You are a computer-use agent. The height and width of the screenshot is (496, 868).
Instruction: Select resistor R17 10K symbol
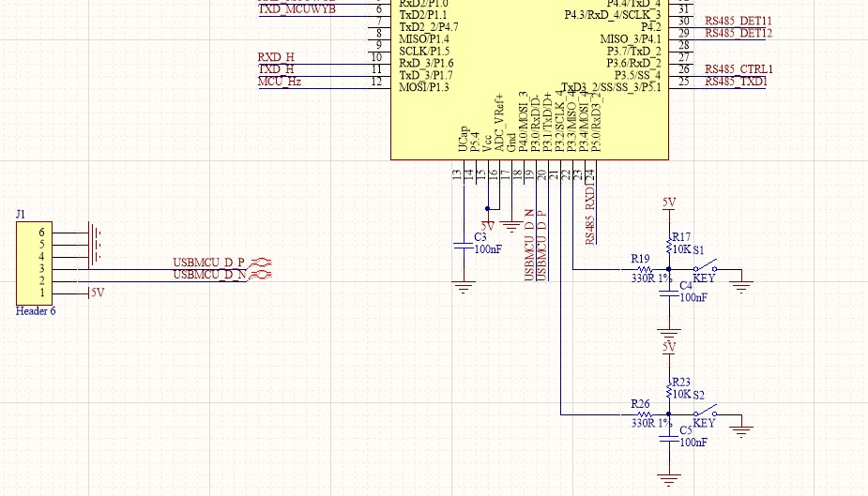click(x=668, y=248)
